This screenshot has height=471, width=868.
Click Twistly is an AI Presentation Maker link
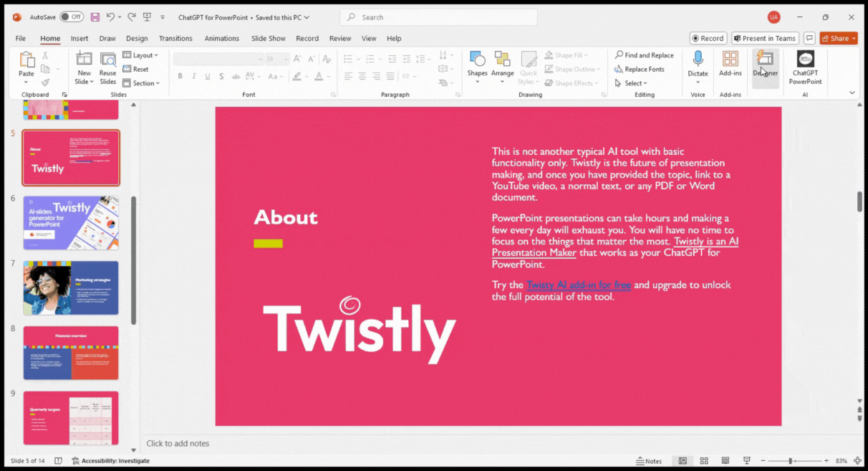[x=615, y=247]
